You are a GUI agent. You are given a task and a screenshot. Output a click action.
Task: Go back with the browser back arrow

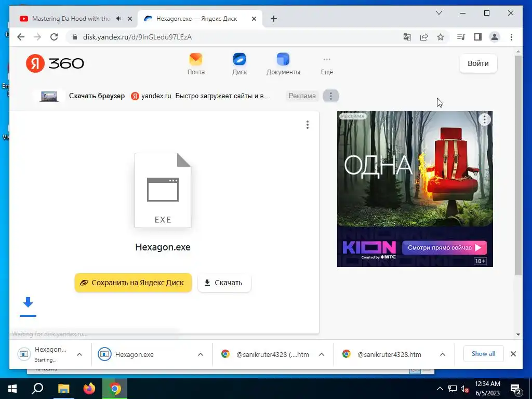[21, 37]
